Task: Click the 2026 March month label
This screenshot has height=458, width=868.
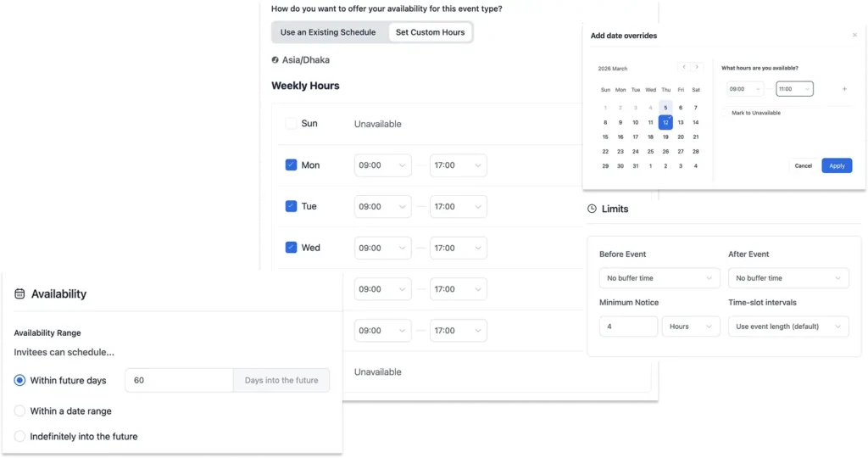Action: click(612, 69)
